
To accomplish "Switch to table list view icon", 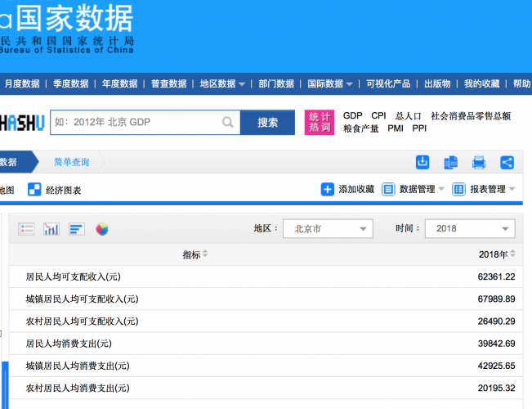I will (27, 229).
